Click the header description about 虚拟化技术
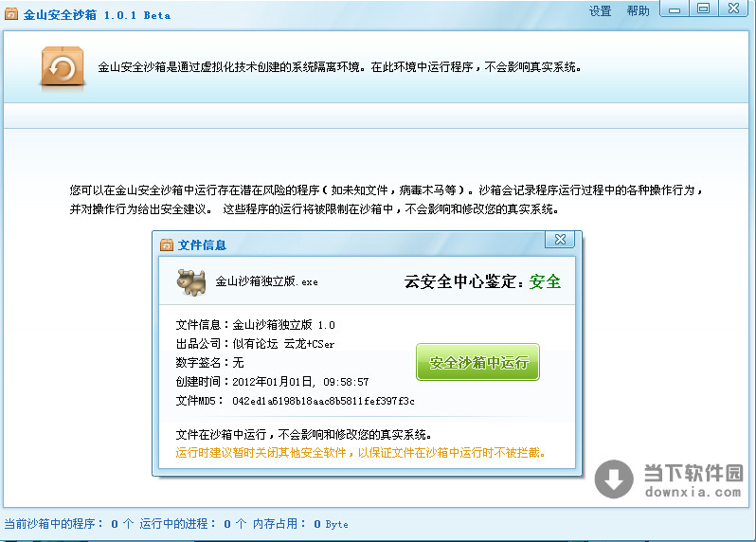 pos(339,67)
